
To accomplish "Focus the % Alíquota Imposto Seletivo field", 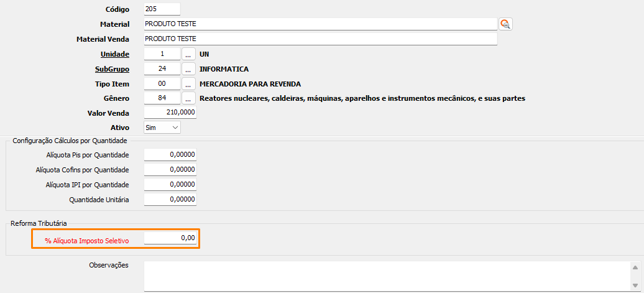I will tap(170, 238).
